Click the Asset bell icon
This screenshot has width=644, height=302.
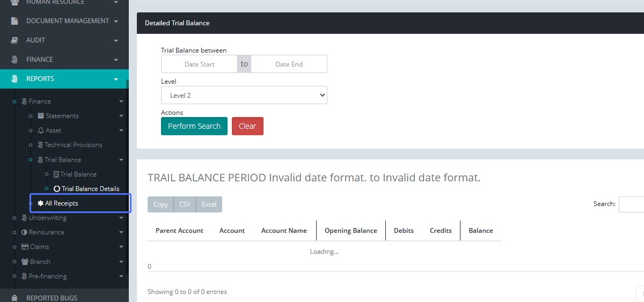tap(41, 130)
